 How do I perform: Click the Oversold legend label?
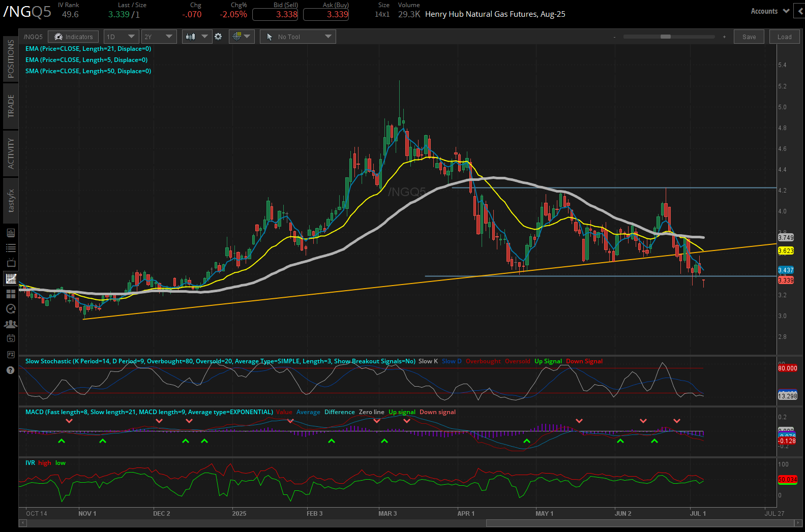[517, 361]
